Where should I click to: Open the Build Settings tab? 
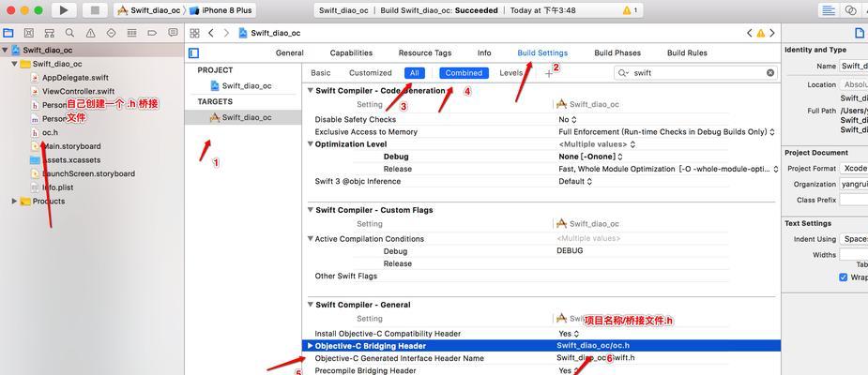point(542,53)
